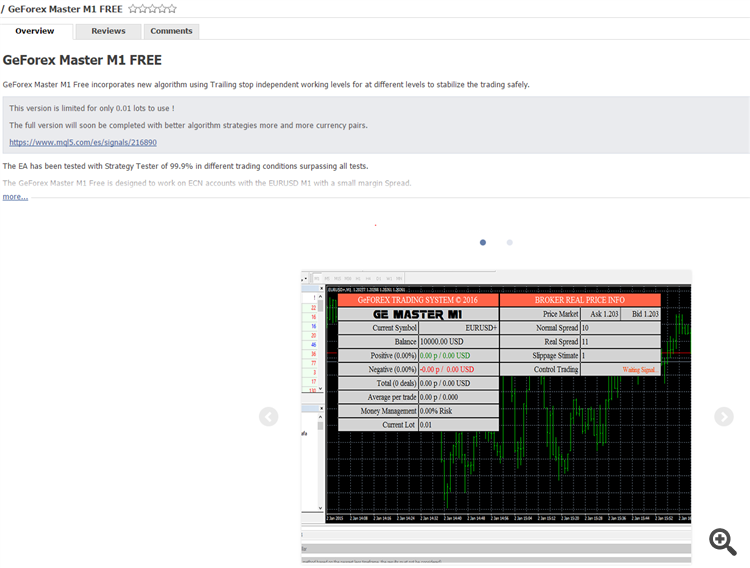Open the Overview tab

(34, 31)
